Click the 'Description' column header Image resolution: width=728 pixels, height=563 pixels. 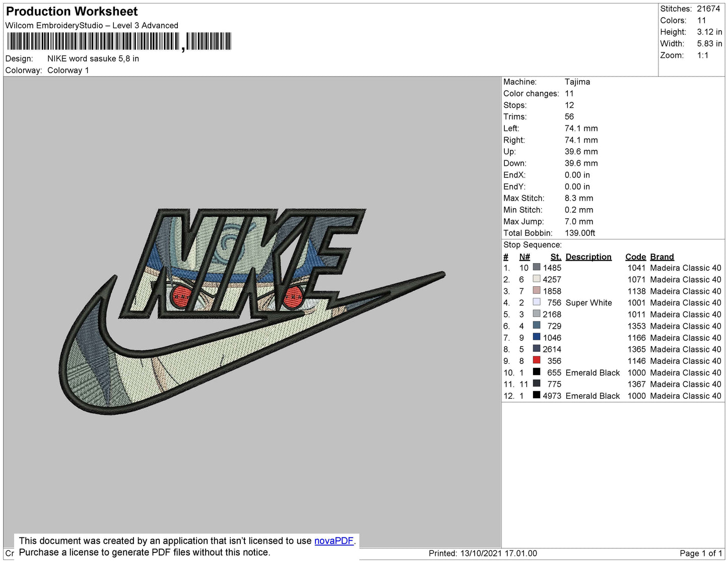tap(588, 257)
